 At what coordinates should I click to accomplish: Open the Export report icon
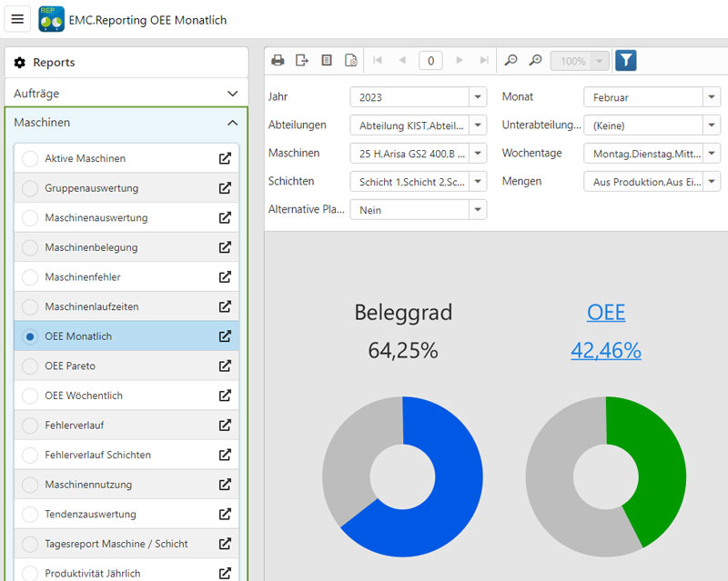(301, 60)
